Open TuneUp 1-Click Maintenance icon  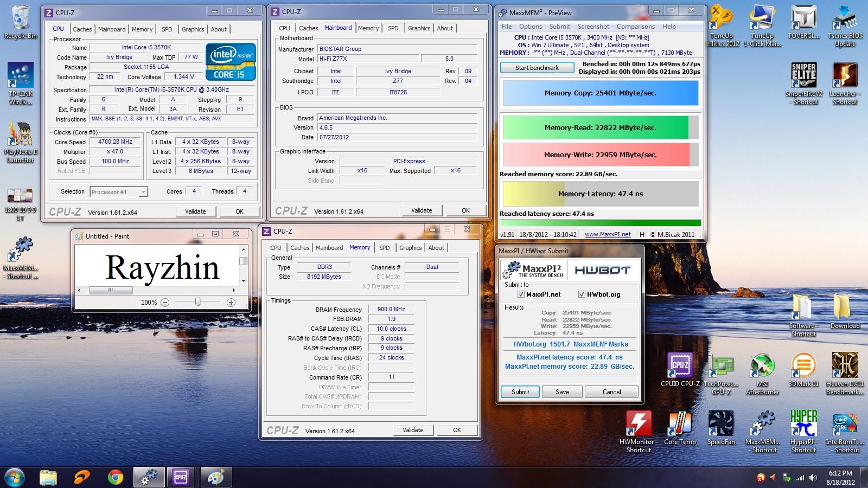click(762, 26)
